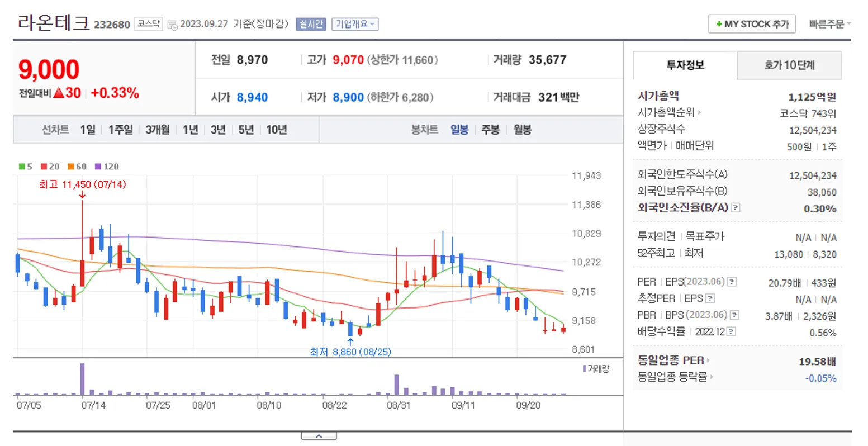Switch candlestick chart to 일봉
The image size is (868, 446).
[459, 130]
